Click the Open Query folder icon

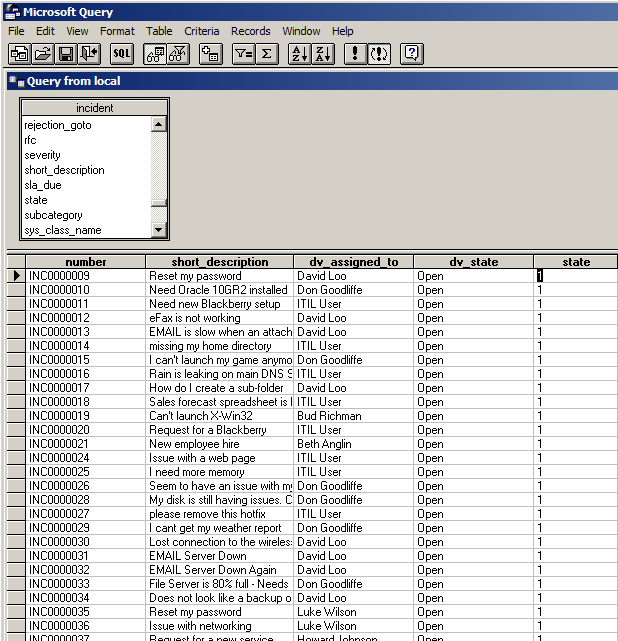[x=43, y=54]
